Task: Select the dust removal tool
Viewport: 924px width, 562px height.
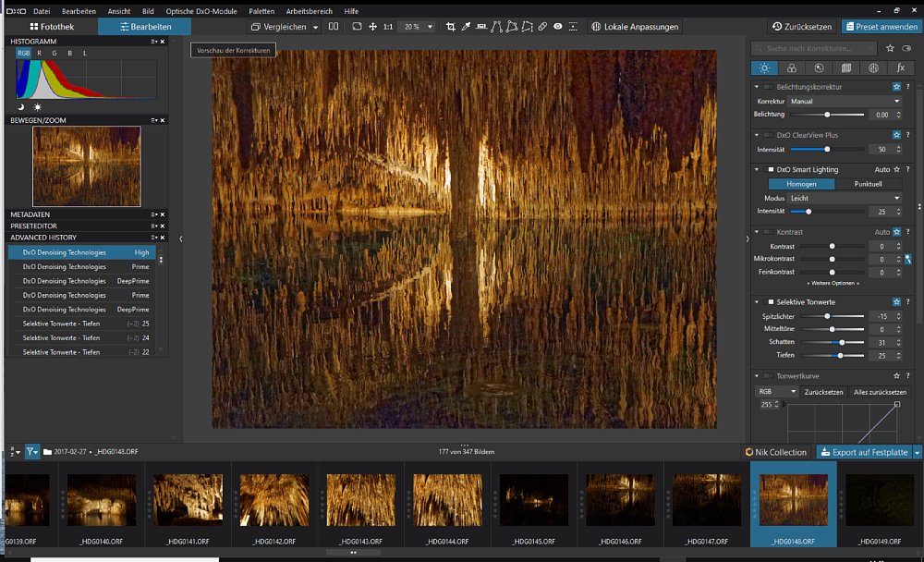Action: tap(541, 26)
